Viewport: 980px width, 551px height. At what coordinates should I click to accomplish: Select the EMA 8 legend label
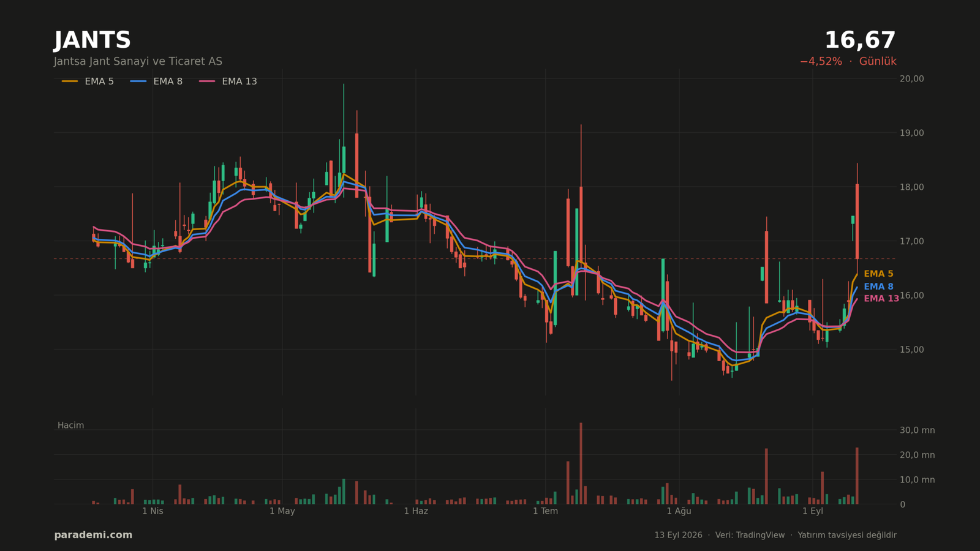coord(168,81)
